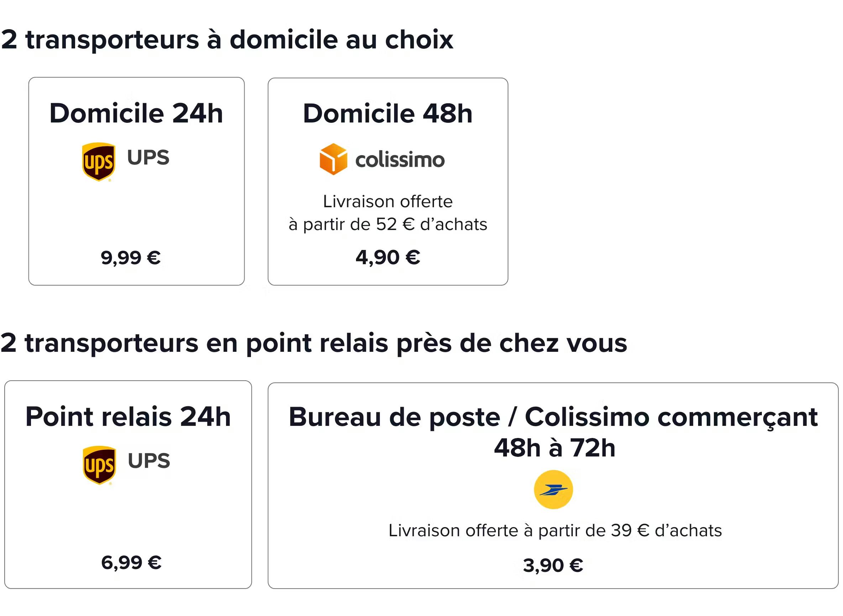Click the 4,90 € price

coord(388,258)
